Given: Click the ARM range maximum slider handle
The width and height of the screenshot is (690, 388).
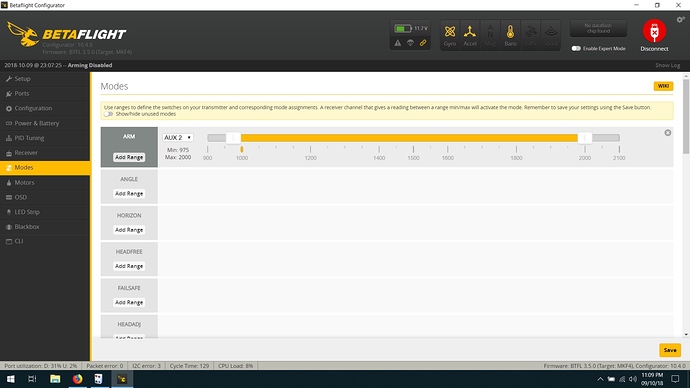Looking at the screenshot, I should (585, 138).
